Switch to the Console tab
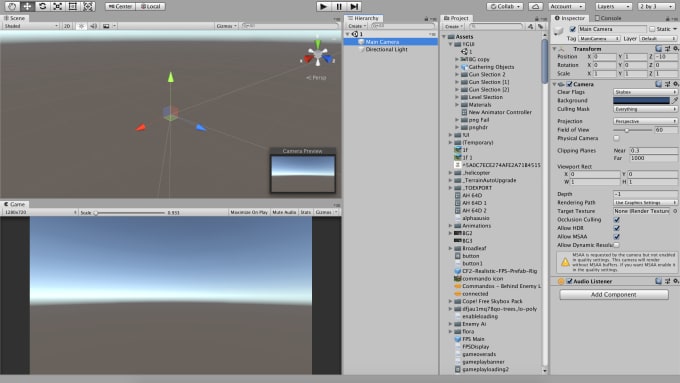 coord(608,18)
